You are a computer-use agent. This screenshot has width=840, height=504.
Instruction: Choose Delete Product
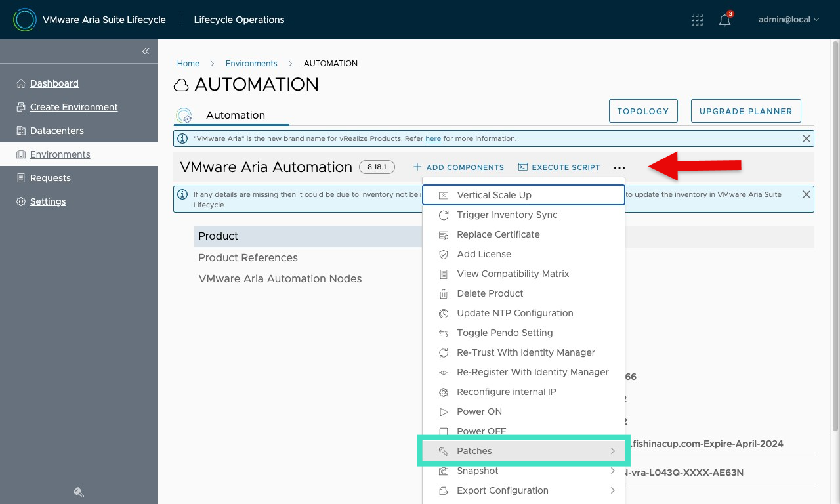coord(524,293)
